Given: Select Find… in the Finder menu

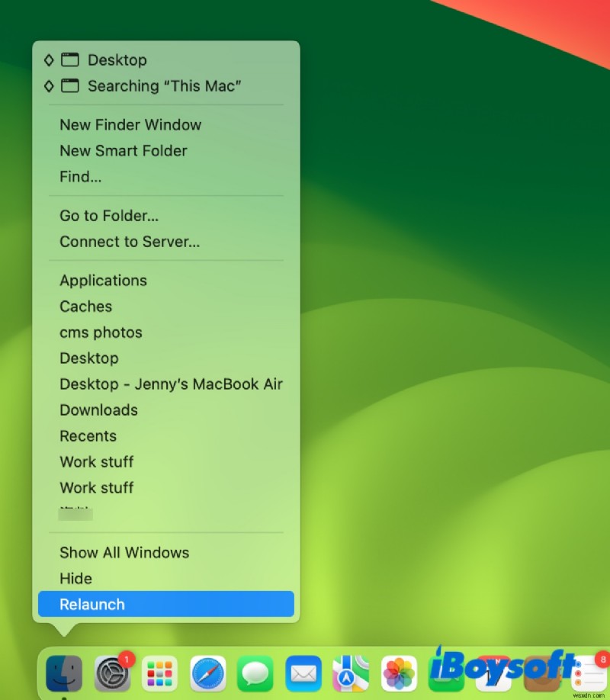Looking at the screenshot, I should (165, 176).
